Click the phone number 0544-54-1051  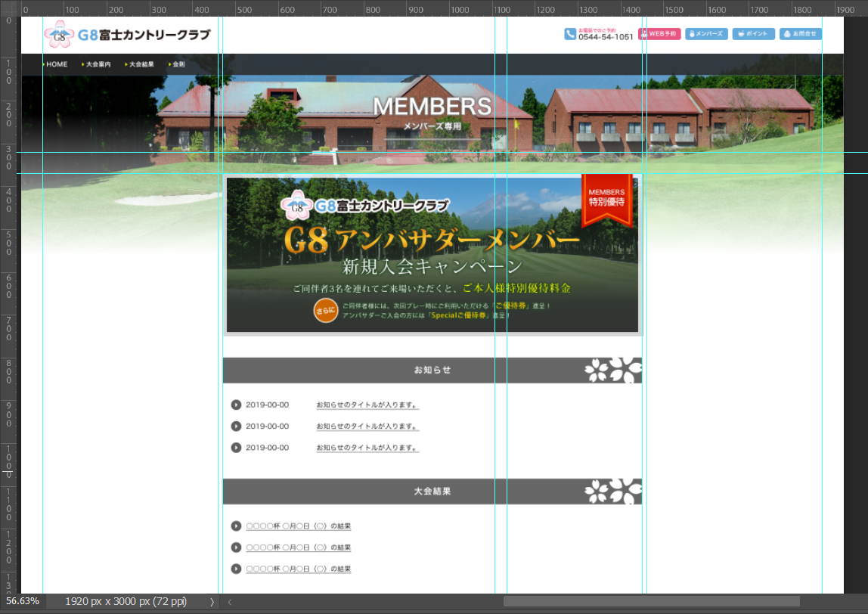click(x=606, y=37)
